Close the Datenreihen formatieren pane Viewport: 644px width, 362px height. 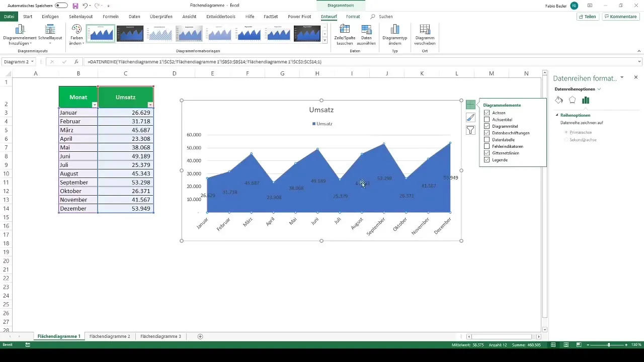636,77
